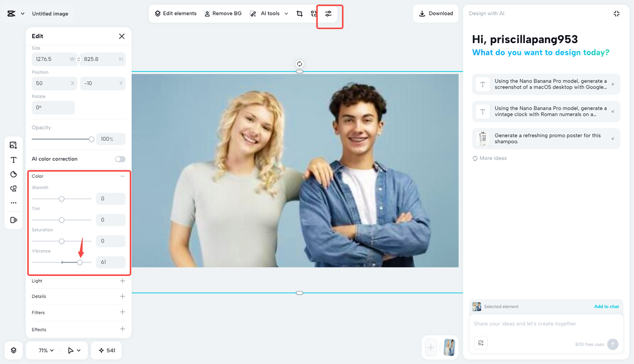Click the Warmth value field
The height and width of the screenshot is (364, 634).
point(110,199)
